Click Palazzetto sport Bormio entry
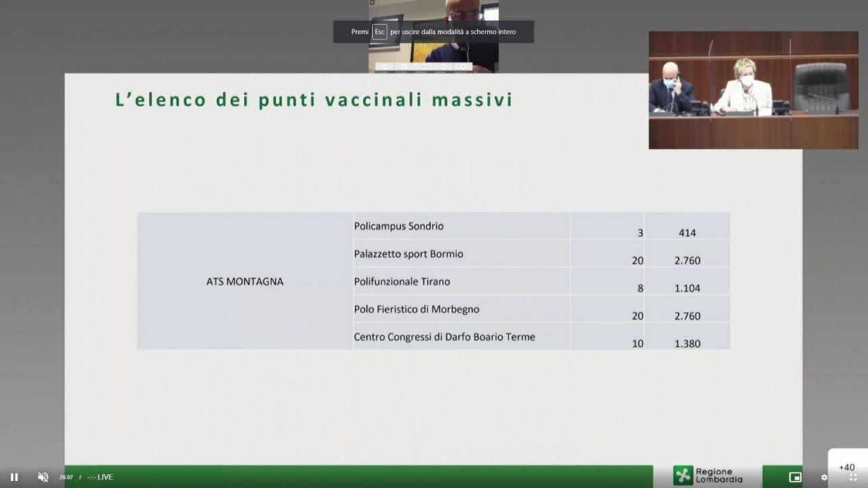This screenshot has height=488, width=868. 408,254
